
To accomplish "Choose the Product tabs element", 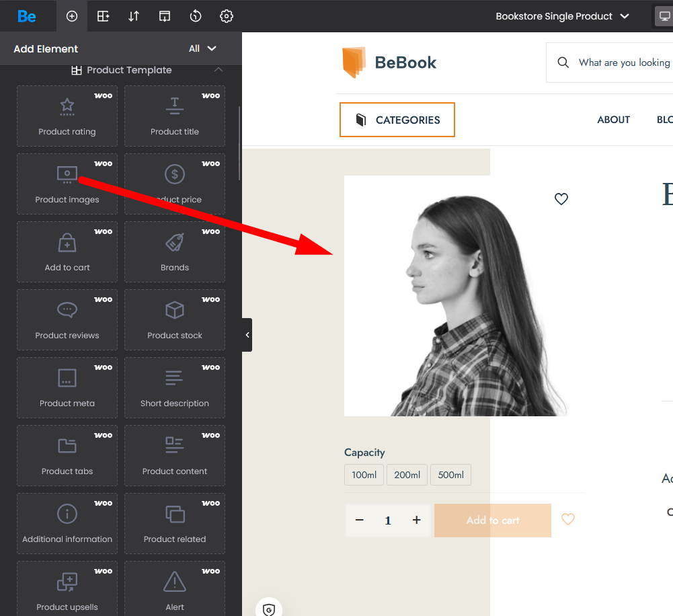I will (x=67, y=455).
